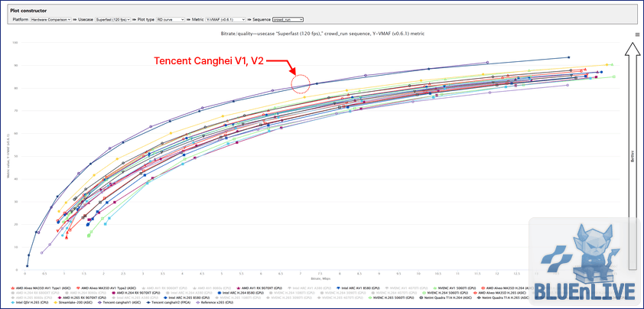Viewport: 644px width, 309px height.
Task: Enable the hidden AMD AV1 RX 9060XT series
Action: click(x=164, y=288)
